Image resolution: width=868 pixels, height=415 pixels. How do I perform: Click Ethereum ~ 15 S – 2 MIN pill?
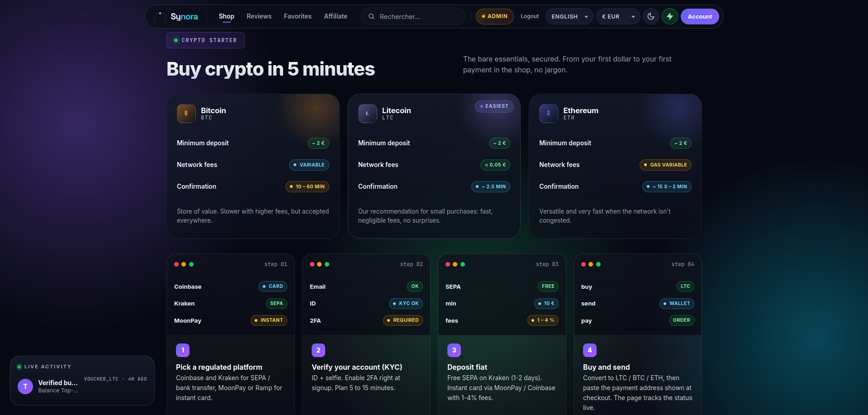[x=667, y=186]
